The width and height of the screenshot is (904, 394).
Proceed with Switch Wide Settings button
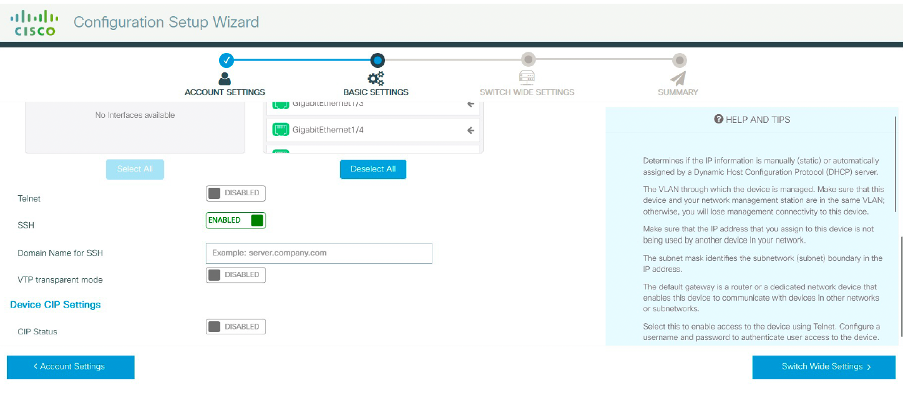824,367
